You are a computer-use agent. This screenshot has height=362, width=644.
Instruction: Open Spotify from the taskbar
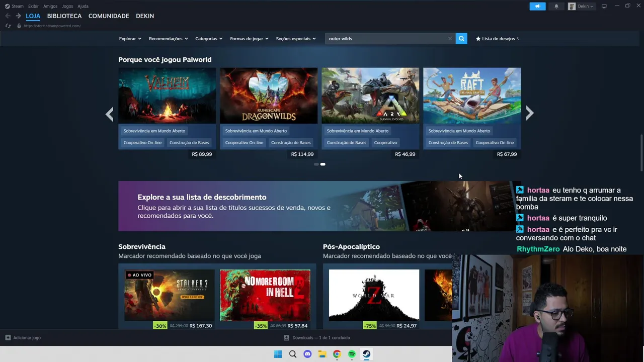[x=352, y=354]
